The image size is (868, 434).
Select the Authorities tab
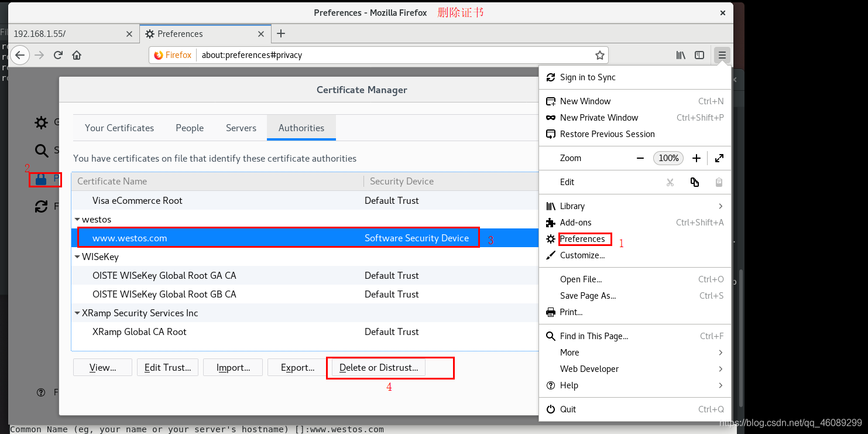coord(301,128)
